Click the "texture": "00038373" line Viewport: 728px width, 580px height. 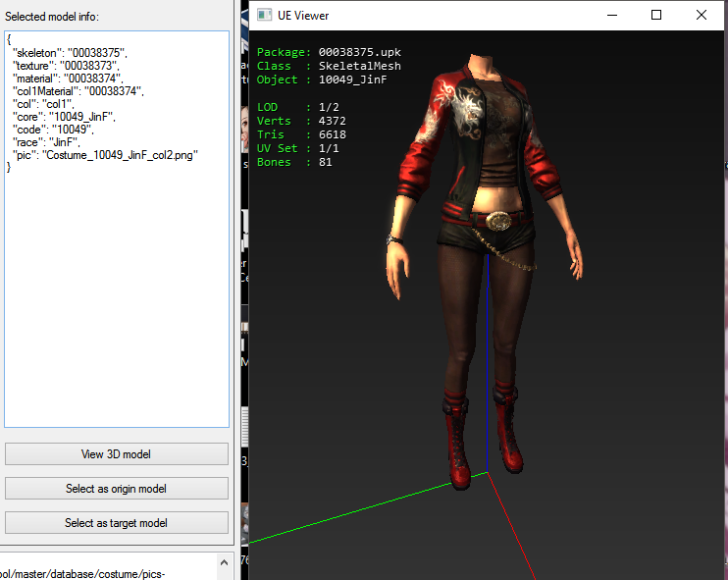[x=66, y=66]
